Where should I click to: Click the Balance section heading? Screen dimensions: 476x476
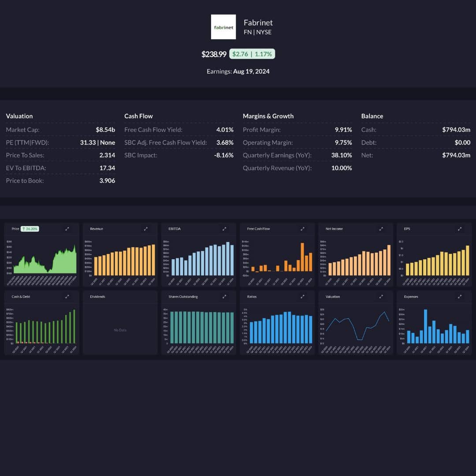(372, 116)
